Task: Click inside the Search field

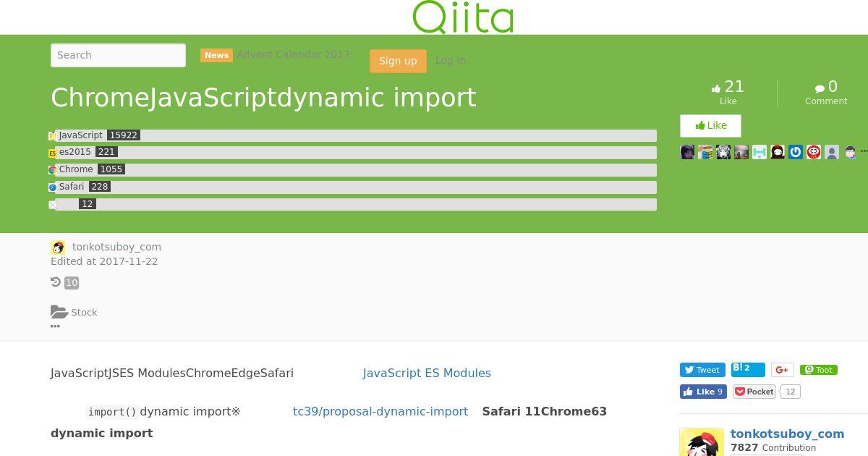Action: pos(118,55)
